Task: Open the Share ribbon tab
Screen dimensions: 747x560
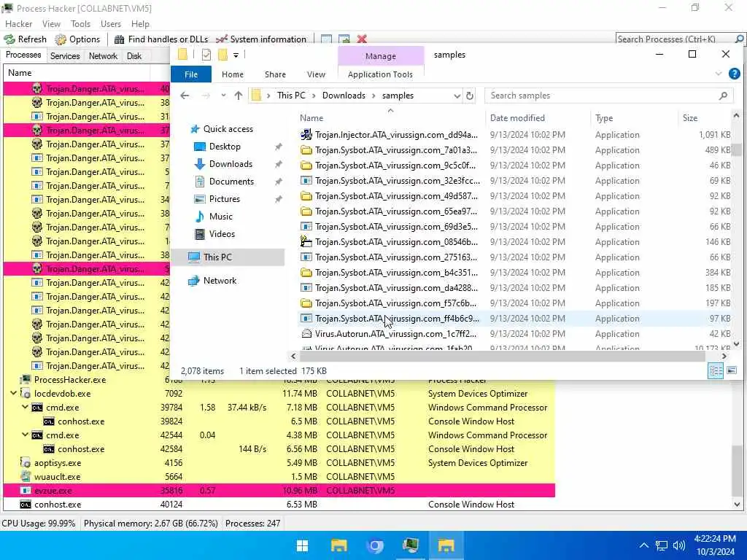Action: tap(275, 74)
